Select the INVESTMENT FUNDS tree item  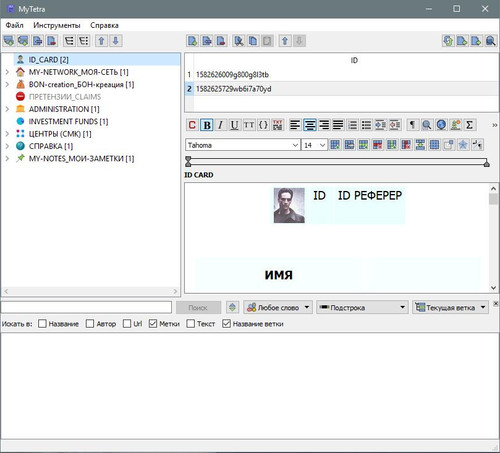click(68, 121)
